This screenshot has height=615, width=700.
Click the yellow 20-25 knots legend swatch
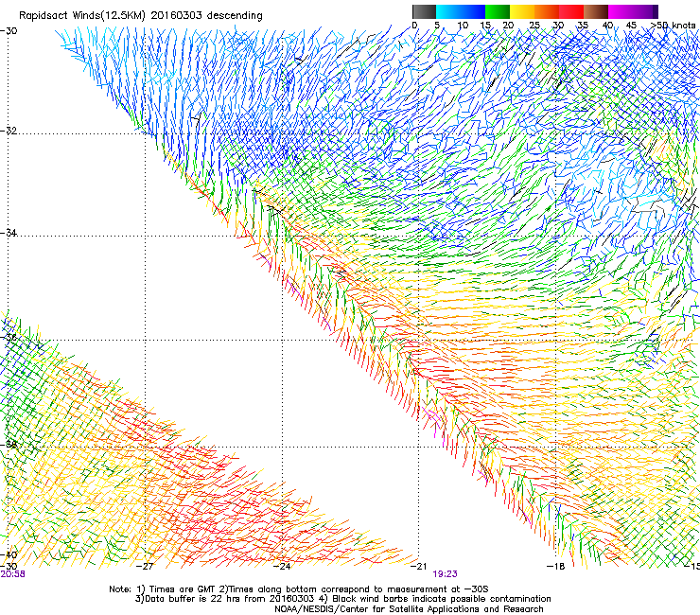(x=521, y=11)
